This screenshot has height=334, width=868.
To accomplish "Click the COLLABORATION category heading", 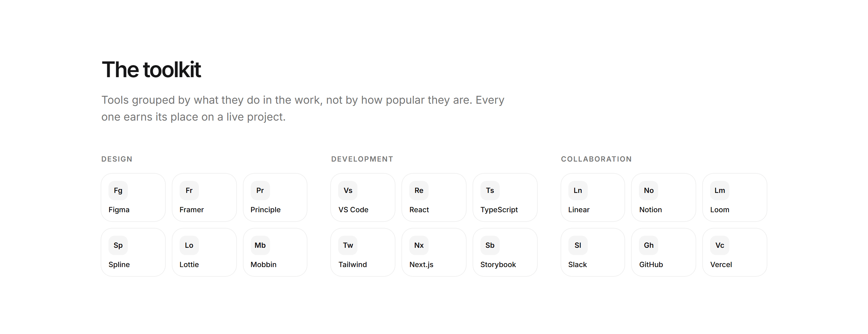I will pos(596,159).
